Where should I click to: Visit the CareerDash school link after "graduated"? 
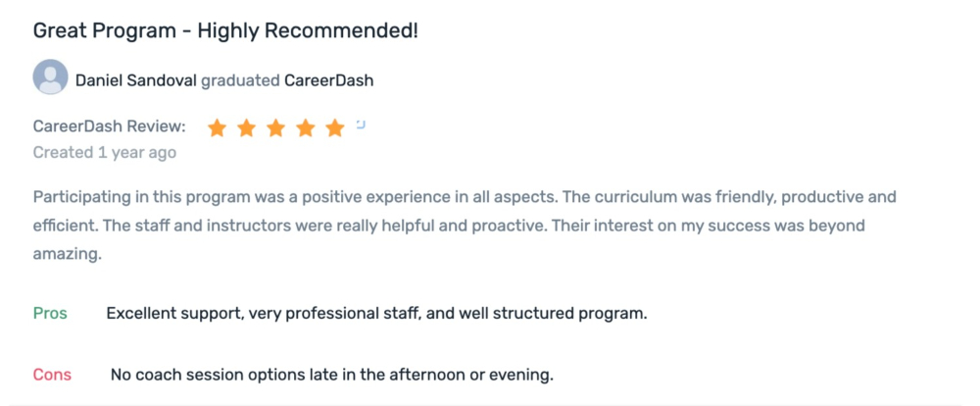pyautogui.click(x=328, y=80)
